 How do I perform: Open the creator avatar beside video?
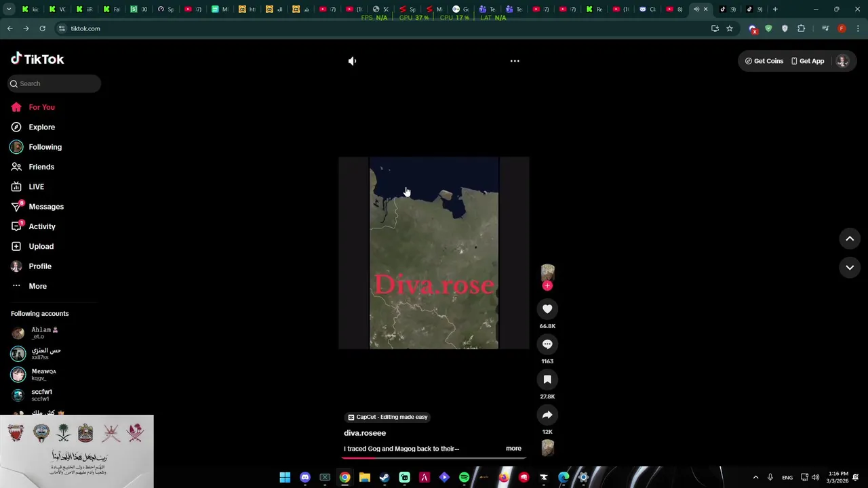point(547,272)
